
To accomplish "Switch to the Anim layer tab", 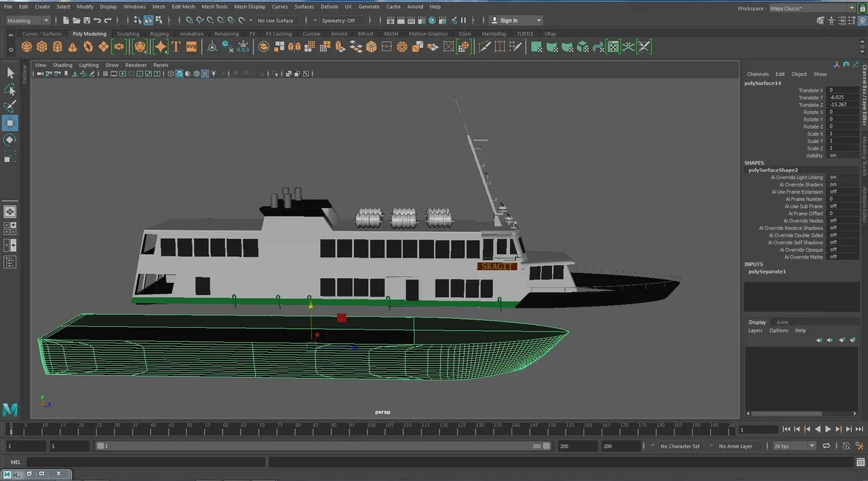I will click(x=782, y=322).
